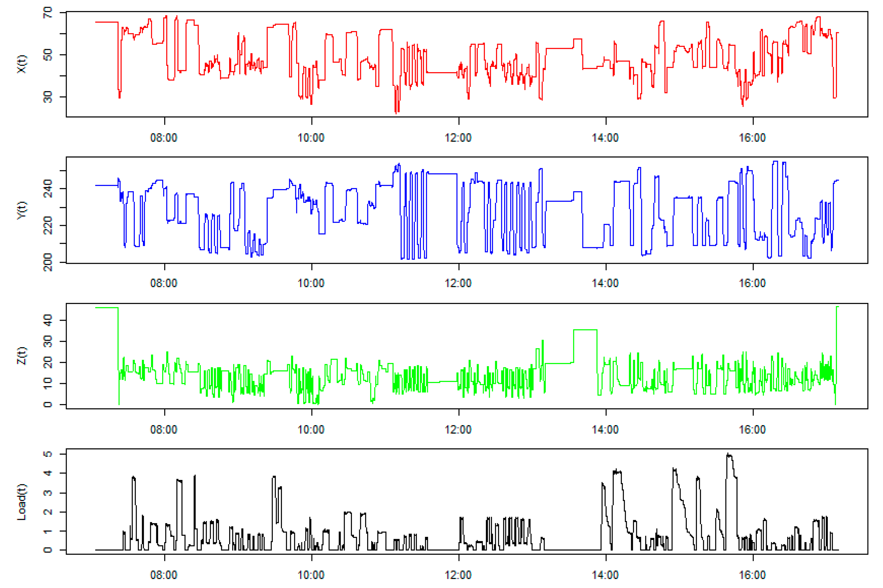The width and height of the screenshot is (883, 588).
Task: Click 12:00 tick label under green Z(t) plot
Action: point(458,429)
